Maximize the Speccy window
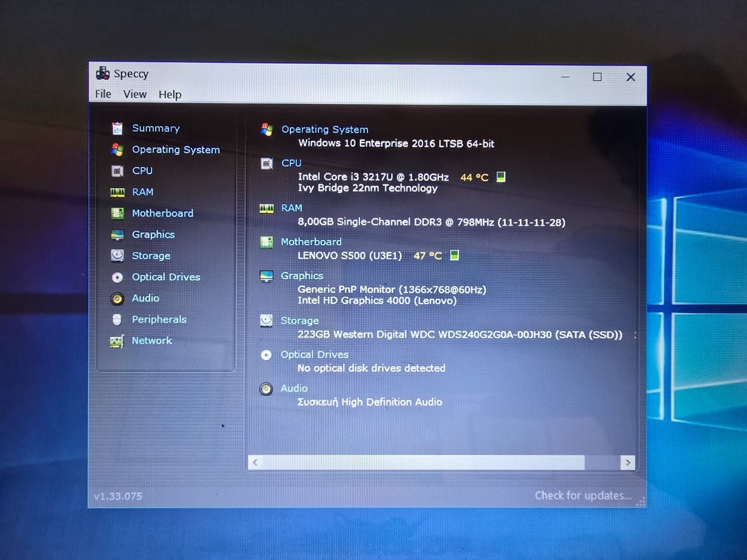 pyautogui.click(x=598, y=77)
